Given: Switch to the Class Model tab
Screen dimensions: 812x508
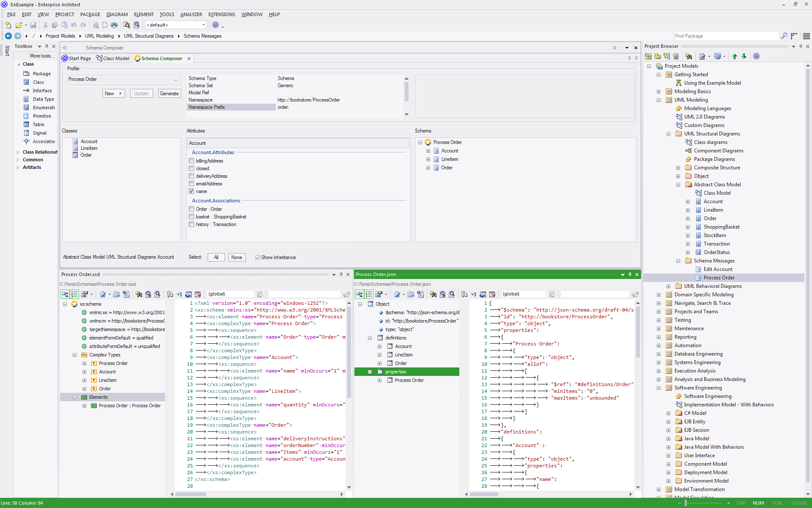Looking at the screenshot, I should (113, 58).
